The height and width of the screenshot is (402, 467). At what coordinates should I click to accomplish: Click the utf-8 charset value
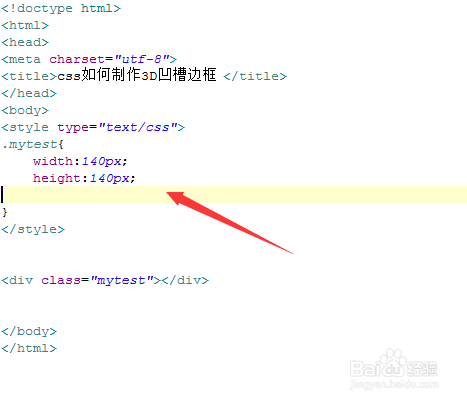point(142,59)
